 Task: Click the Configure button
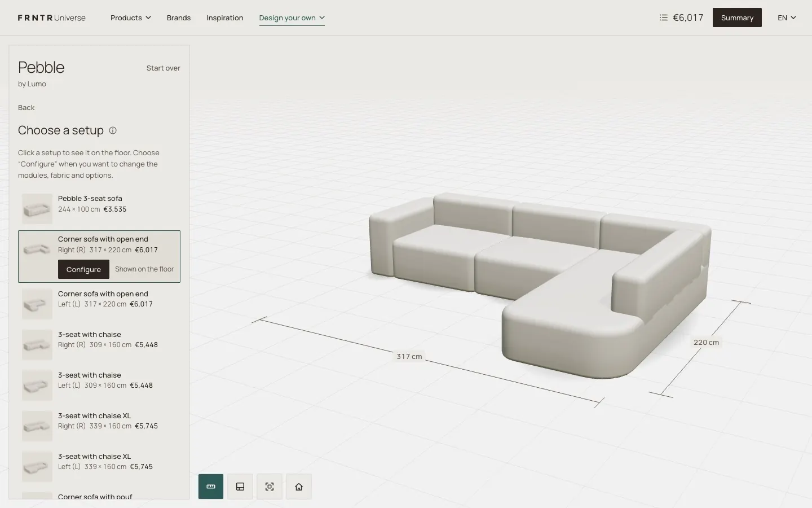[83, 269]
